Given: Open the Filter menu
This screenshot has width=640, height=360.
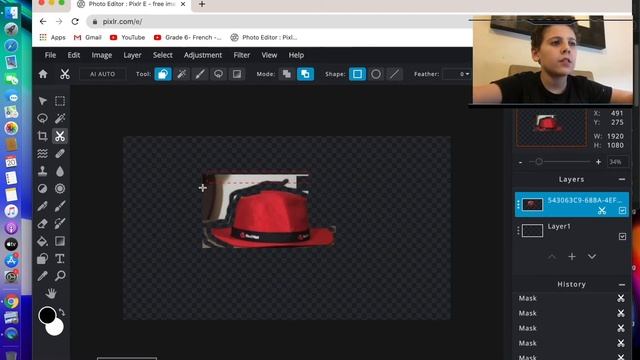Looking at the screenshot, I should point(242,55).
